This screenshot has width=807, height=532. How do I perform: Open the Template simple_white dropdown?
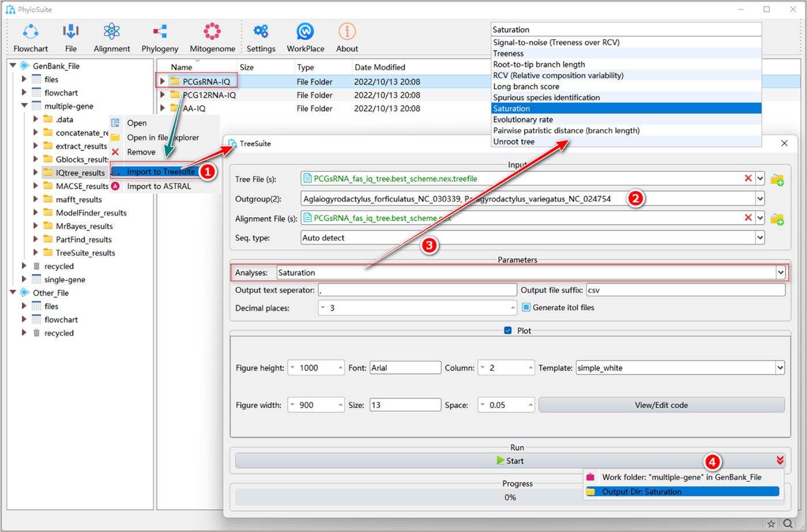point(780,368)
